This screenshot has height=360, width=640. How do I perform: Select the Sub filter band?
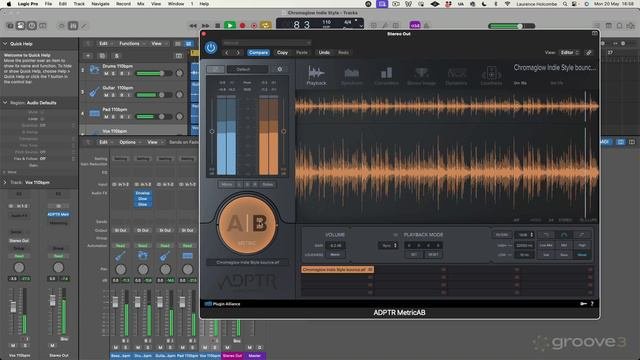(546, 254)
